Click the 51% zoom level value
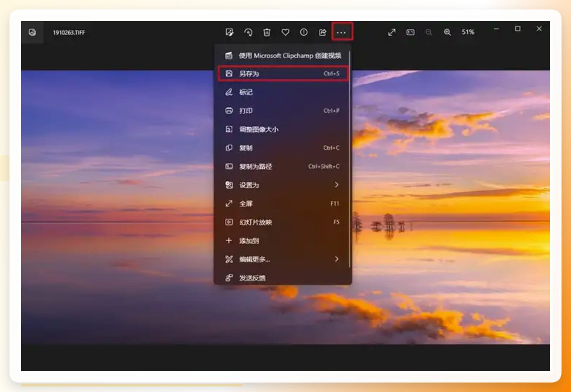 pyautogui.click(x=468, y=32)
